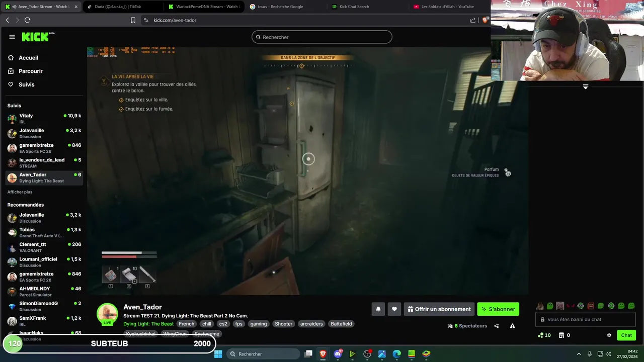Click the French tag
644x362 pixels.
tap(186, 324)
